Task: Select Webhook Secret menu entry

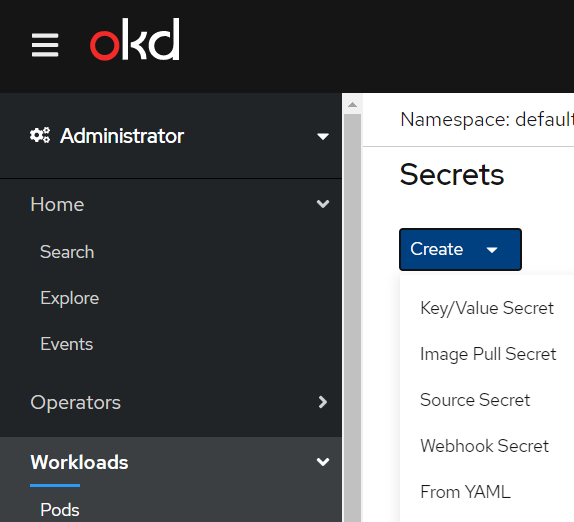Action: pyautogui.click(x=484, y=446)
